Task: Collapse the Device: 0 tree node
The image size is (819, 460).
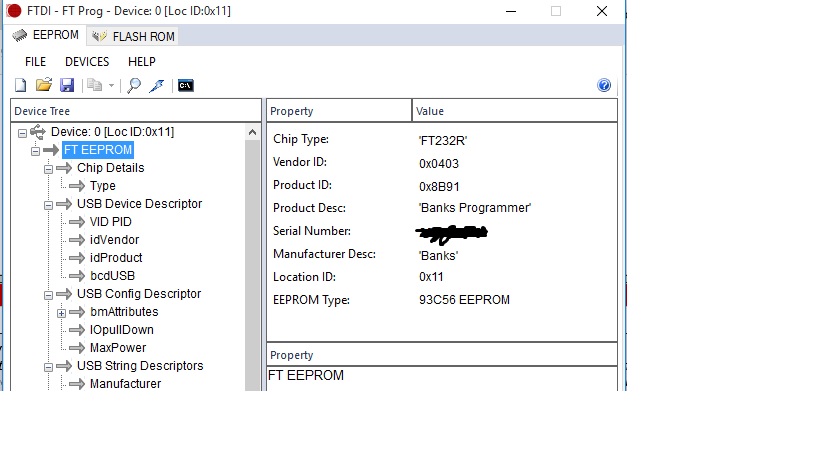Action: click(x=22, y=133)
